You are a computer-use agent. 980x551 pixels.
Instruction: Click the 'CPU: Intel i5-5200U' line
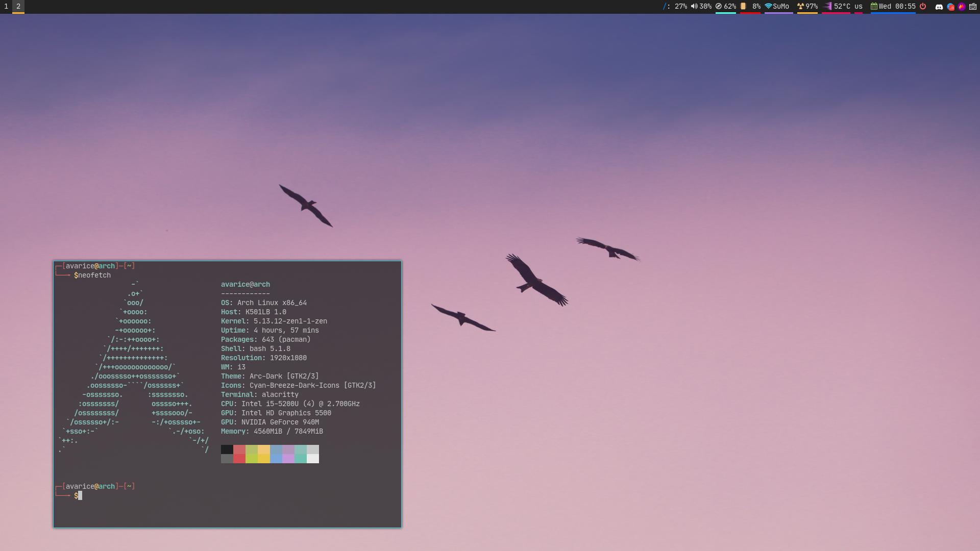point(290,404)
